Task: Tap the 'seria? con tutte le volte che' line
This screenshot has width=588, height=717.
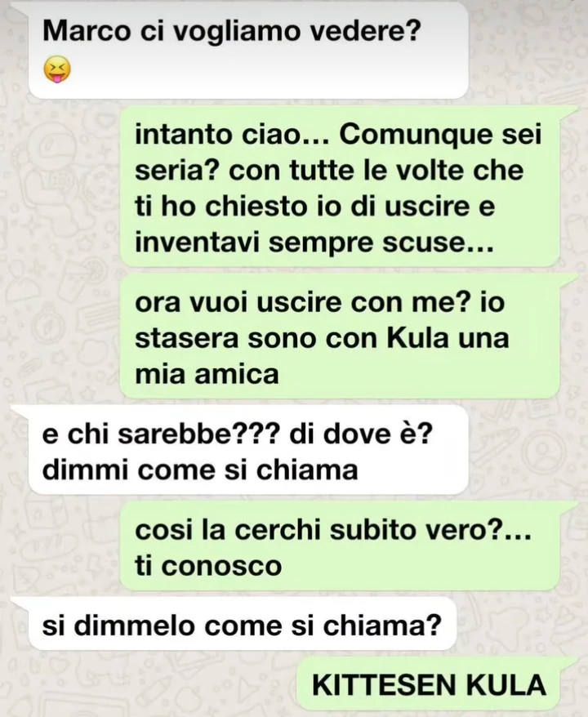Action: (x=329, y=171)
